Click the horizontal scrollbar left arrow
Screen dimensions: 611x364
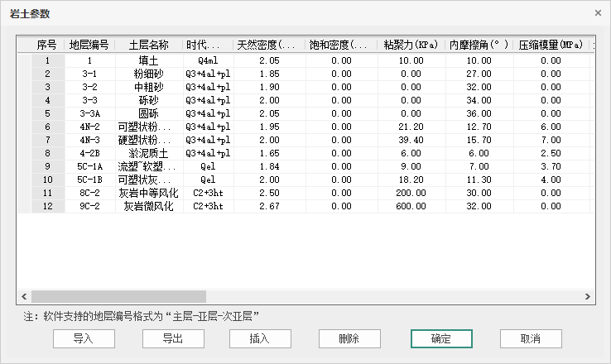click(x=25, y=296)
